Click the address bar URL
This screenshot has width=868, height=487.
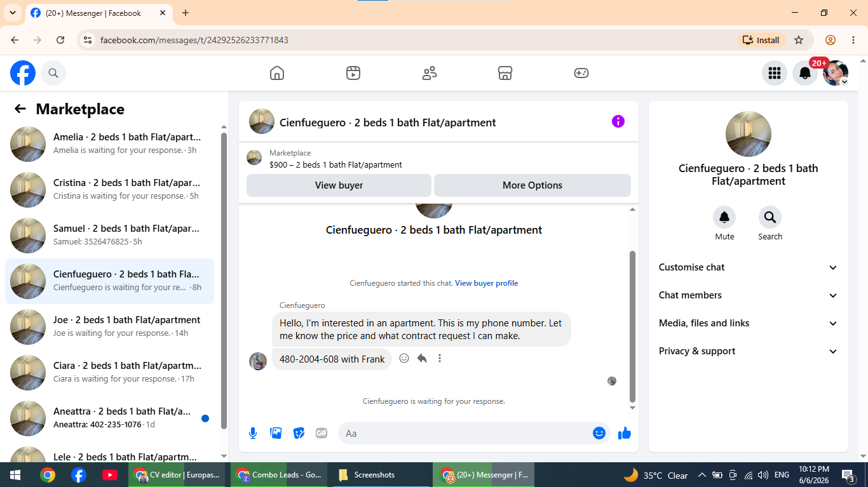[194, 40]
